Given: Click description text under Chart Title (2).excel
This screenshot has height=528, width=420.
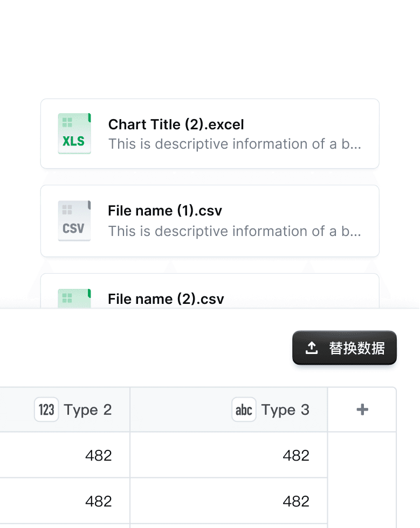Looking at the screenshot, I should 235,144.
